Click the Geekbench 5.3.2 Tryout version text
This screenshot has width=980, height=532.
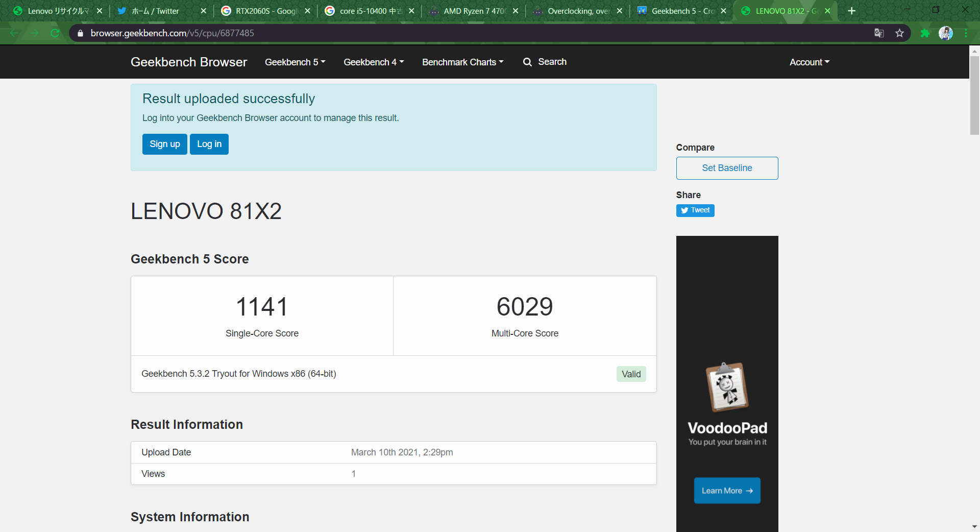pos(238,374)
